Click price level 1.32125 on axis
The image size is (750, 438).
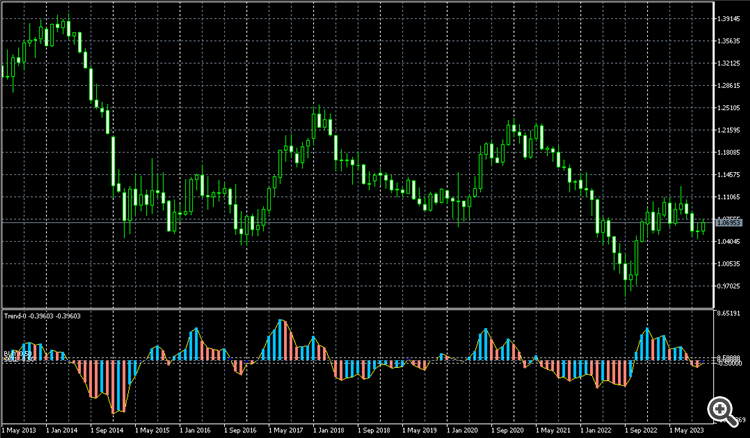tap(729, 63)
